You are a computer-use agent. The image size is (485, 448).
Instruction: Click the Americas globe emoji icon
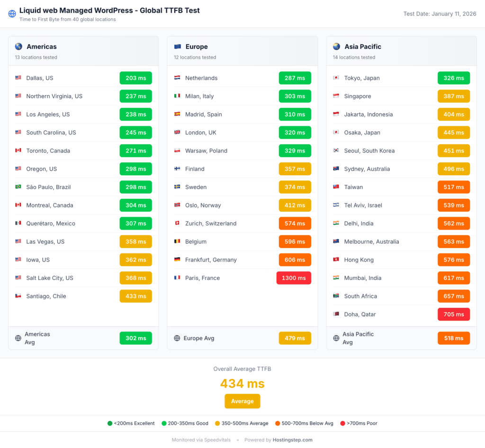[x=18, y=46]
